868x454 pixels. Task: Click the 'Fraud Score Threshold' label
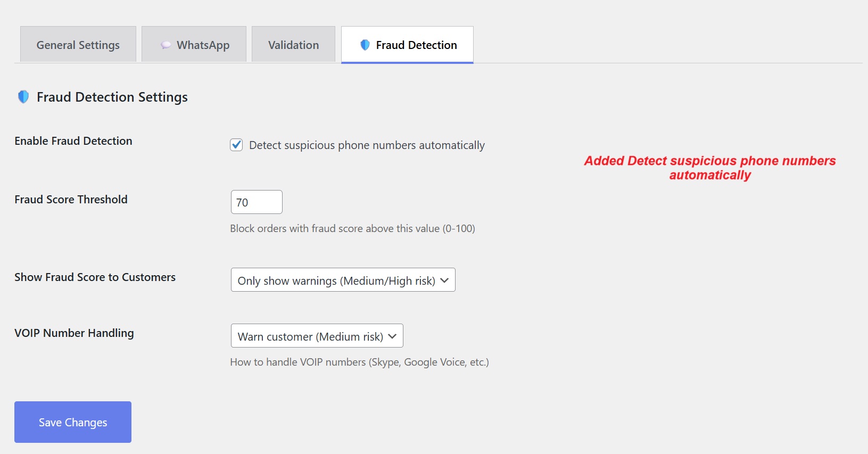pyautogui.click(x=71, y=200)
